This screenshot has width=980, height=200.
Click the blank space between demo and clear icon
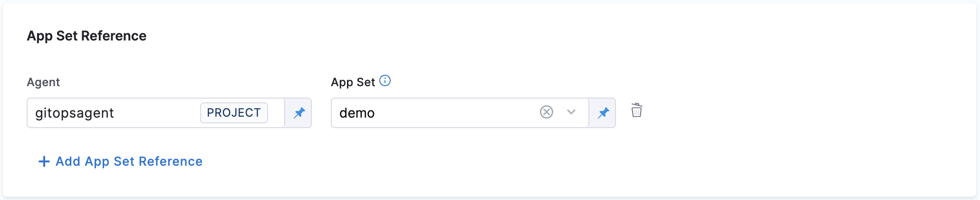(x=456, y=113)
